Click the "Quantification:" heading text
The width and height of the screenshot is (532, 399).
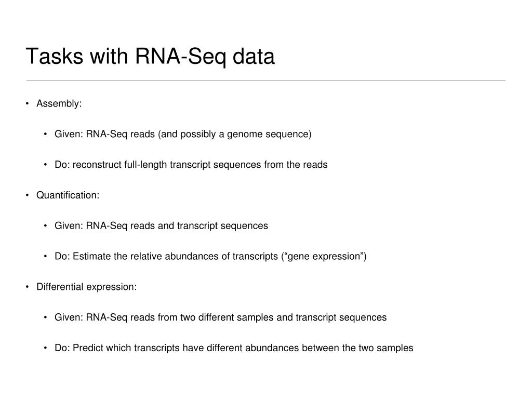point(68,195)
